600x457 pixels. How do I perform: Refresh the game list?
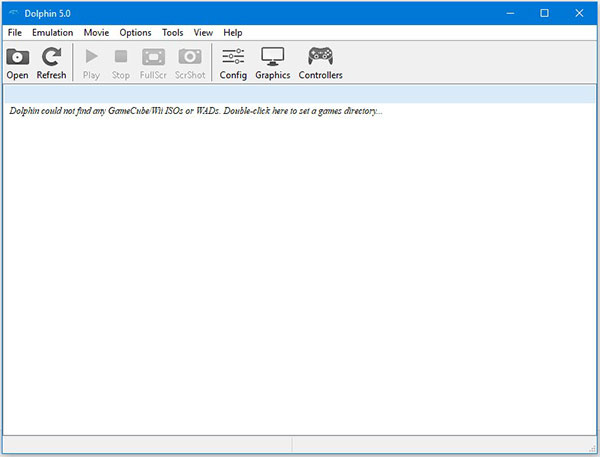(x=51, y=63)
